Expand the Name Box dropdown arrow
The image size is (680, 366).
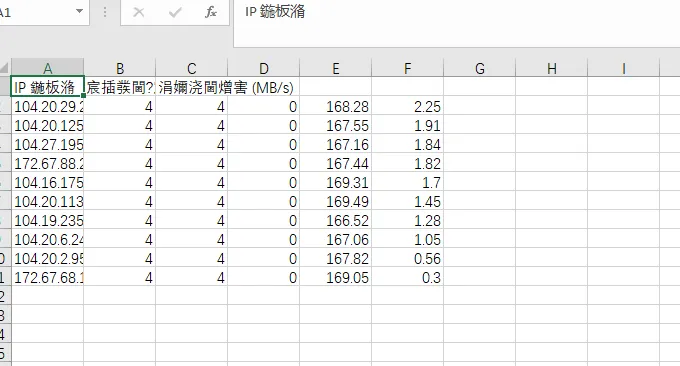[x=79, y=11]
